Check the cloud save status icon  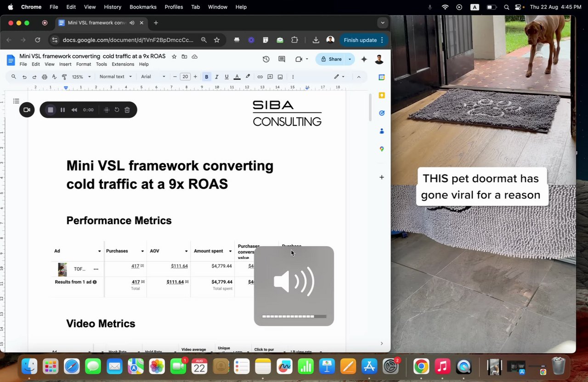click(195, 56)
